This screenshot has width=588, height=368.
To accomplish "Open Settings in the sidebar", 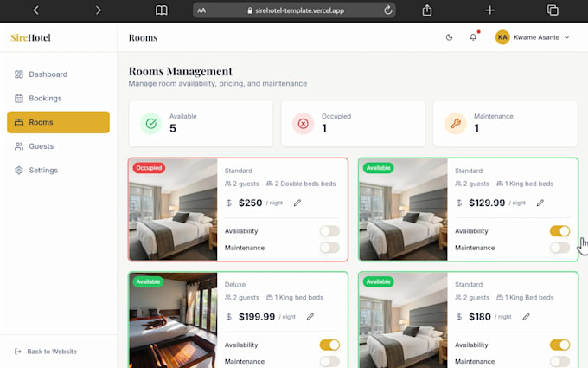I will coord(58,170).
